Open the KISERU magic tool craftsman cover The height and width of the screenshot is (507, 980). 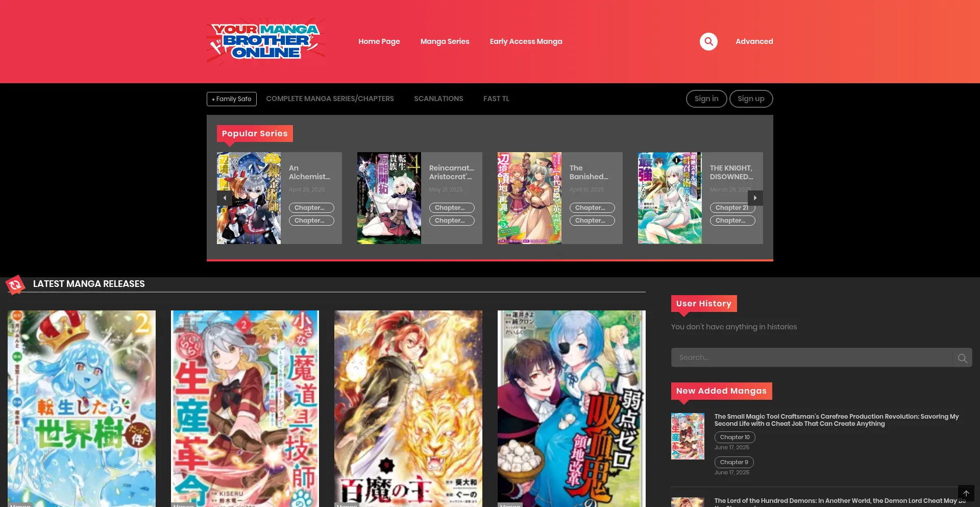(245, 408)
